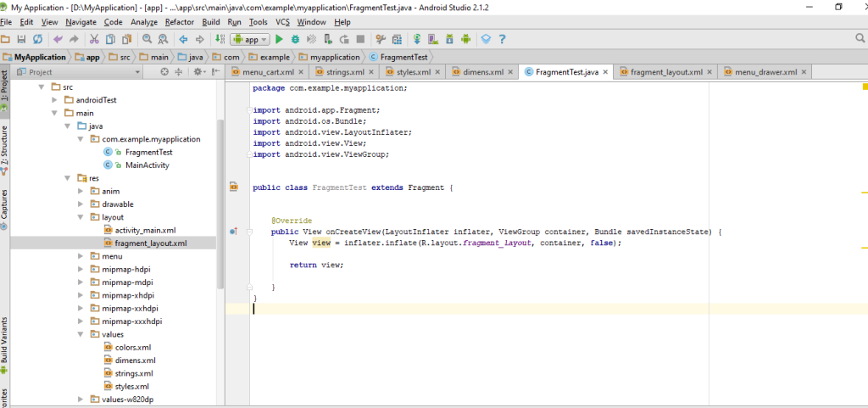868x408 pixels.
Task: Expand the anim folder
Action: [81, 191]
